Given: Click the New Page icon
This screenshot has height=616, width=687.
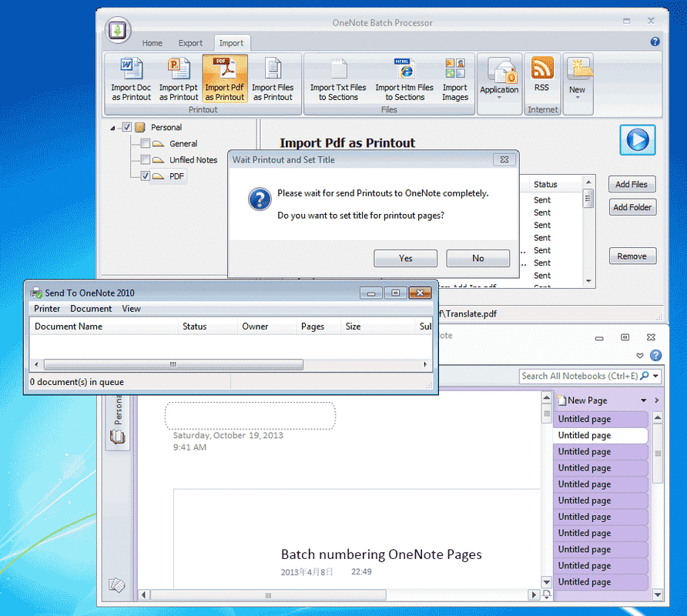Looking at the screenshot, I should (x=561, y=400).
